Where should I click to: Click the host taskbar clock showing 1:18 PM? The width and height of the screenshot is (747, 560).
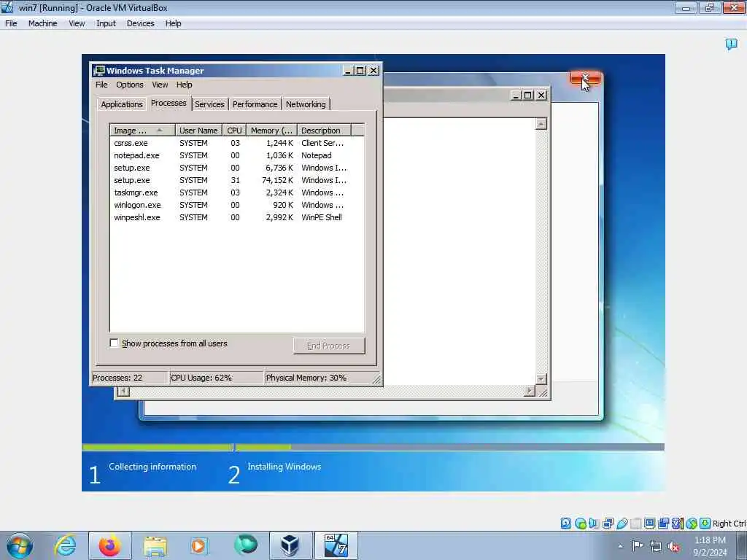[710, 546]
